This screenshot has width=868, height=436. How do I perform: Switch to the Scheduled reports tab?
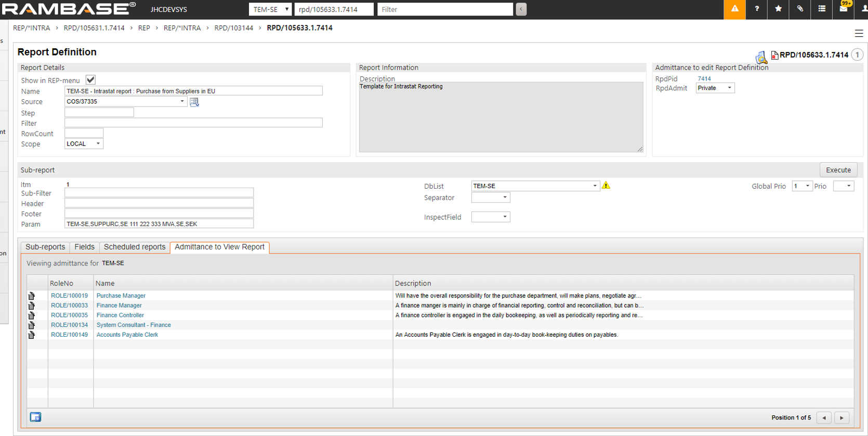tap(135, 247)
